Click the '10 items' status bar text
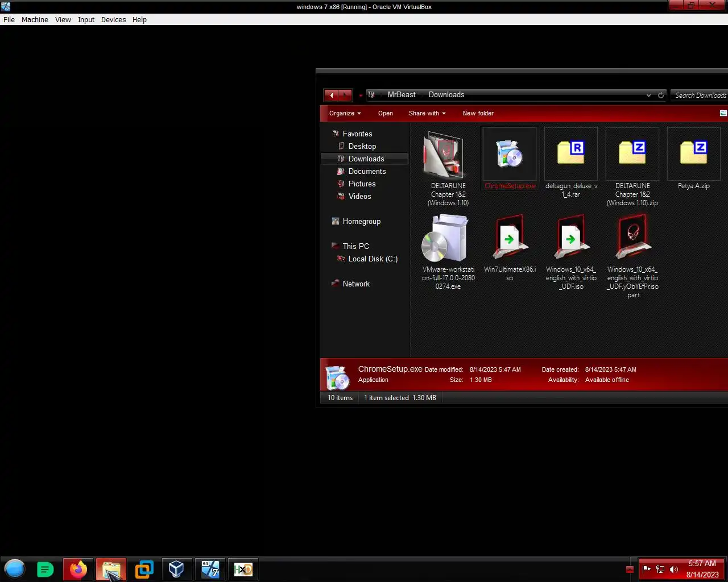 340,398
